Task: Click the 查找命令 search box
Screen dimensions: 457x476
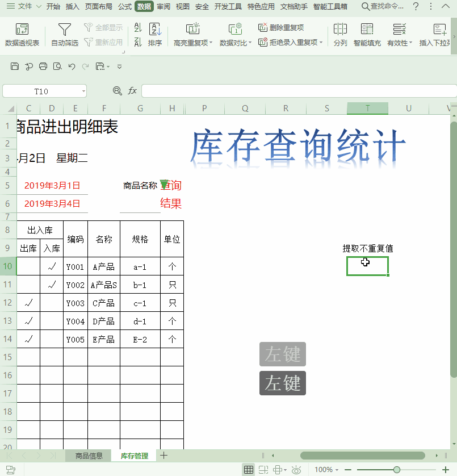Action: click(383, 6)
